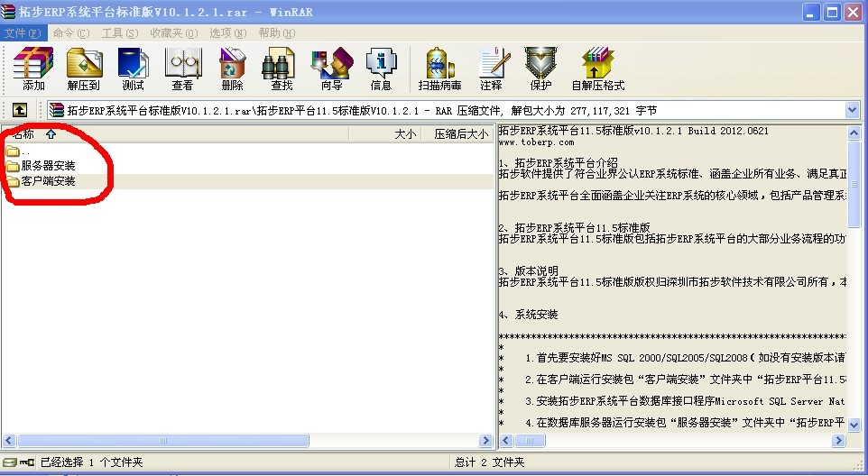The image size is (868, 476).
Task: Sort files by 名称 column header
Action: pyautogui.click(x=22, y=134)
